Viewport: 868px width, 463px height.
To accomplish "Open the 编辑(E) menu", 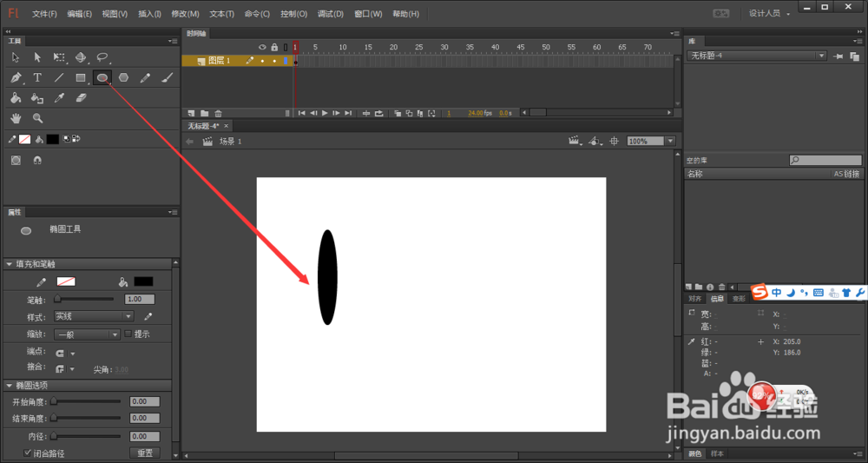I will click(x=80, y=14).
